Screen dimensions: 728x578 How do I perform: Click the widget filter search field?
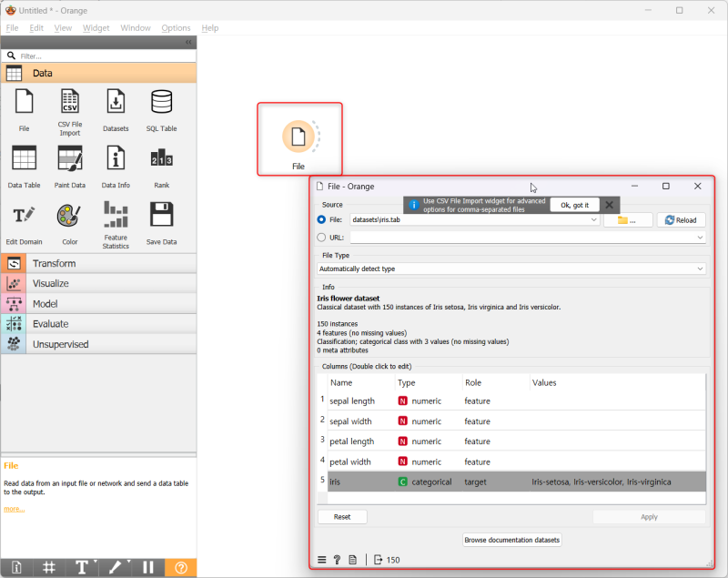[98, 56]
